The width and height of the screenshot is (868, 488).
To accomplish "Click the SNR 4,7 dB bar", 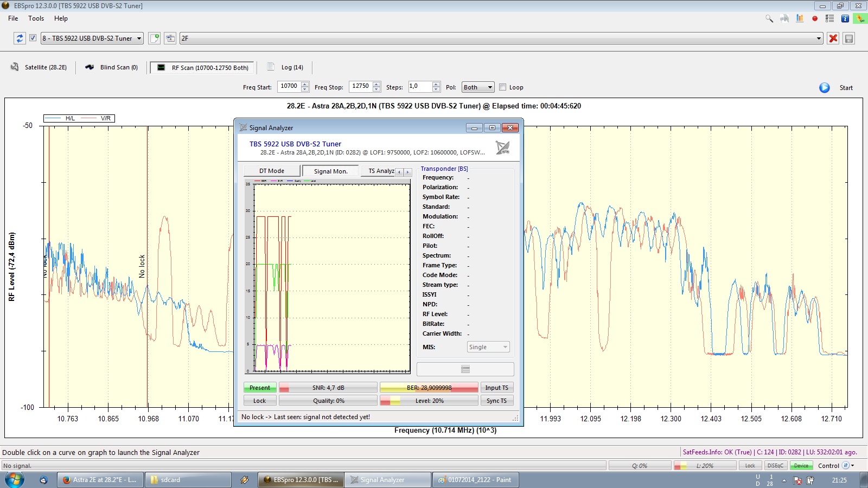I will (328, 388).
